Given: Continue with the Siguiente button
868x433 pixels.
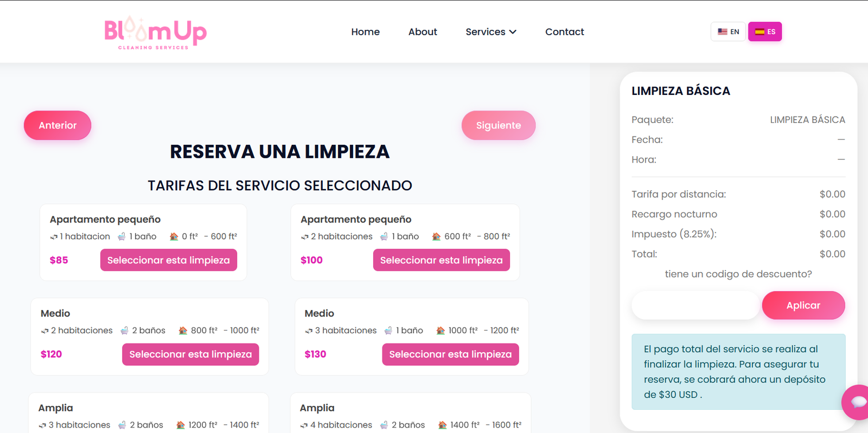Looking at the screenshot, I should point(499,125).
